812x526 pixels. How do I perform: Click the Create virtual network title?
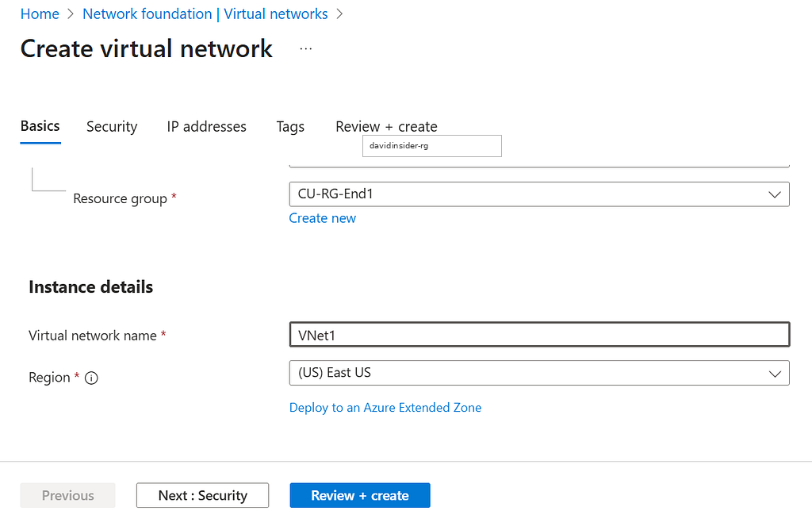point(147,49)
